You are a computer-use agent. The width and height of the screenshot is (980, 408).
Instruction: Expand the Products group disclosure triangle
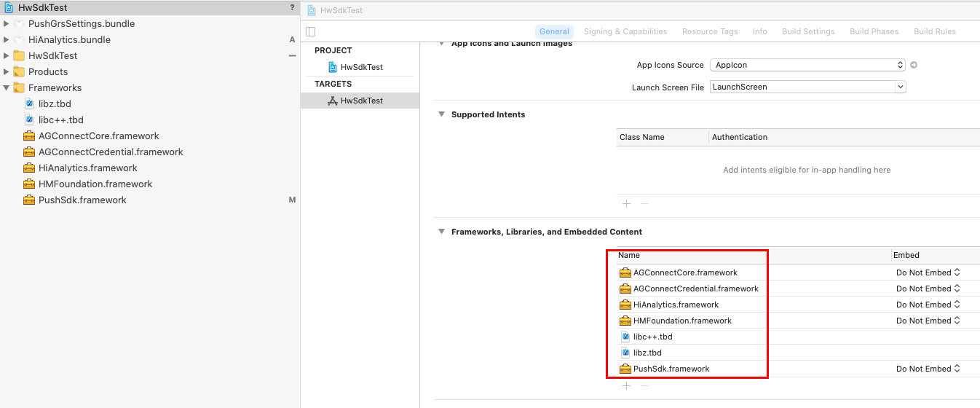pyautogui.click(x=6, y=71)
